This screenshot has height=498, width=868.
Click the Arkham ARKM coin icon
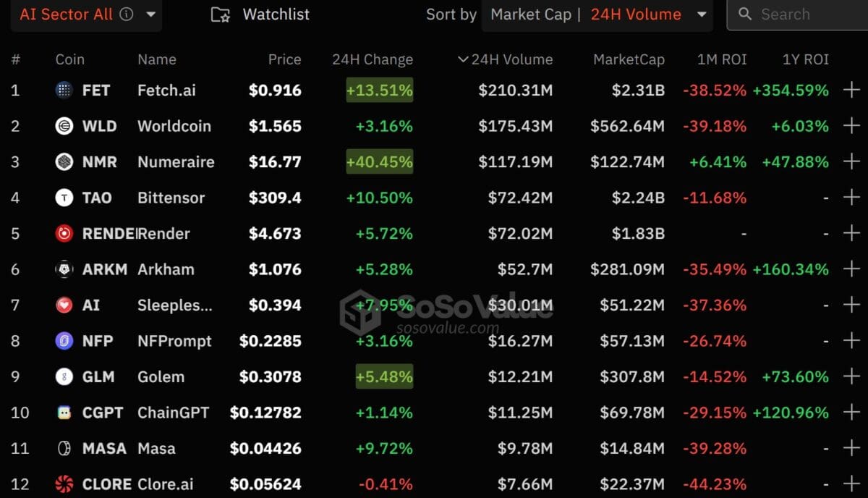point(64,269)
